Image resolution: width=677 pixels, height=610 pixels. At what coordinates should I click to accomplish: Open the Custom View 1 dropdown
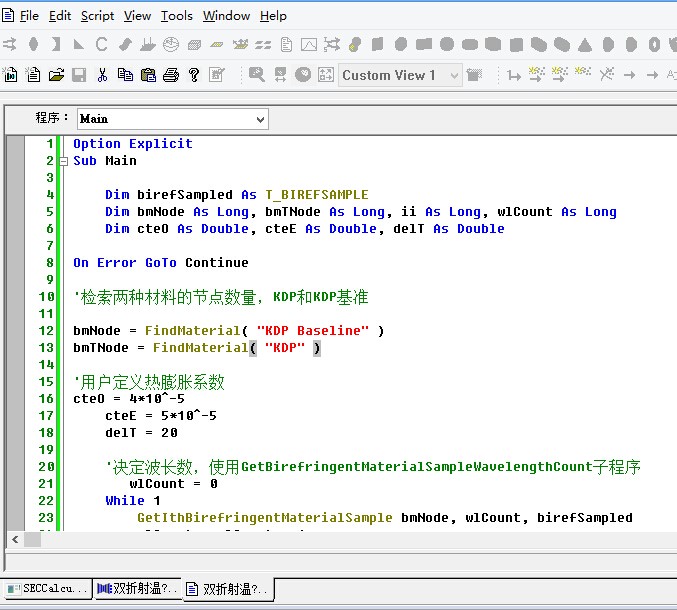click(454, 76)
